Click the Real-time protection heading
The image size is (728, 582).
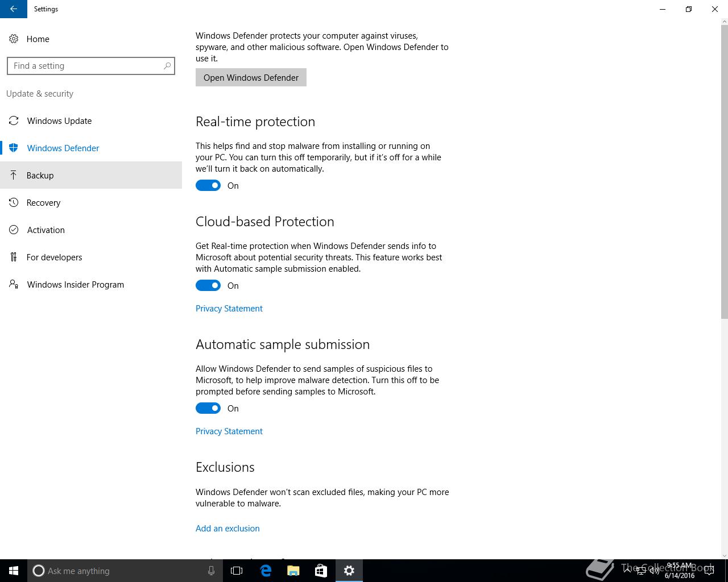[255, 122]
